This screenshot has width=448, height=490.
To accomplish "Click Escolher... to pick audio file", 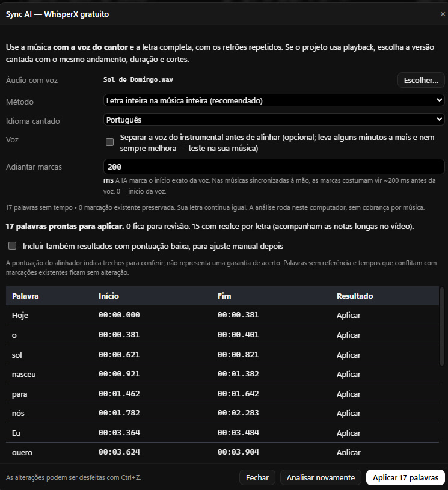I will 421,81.
